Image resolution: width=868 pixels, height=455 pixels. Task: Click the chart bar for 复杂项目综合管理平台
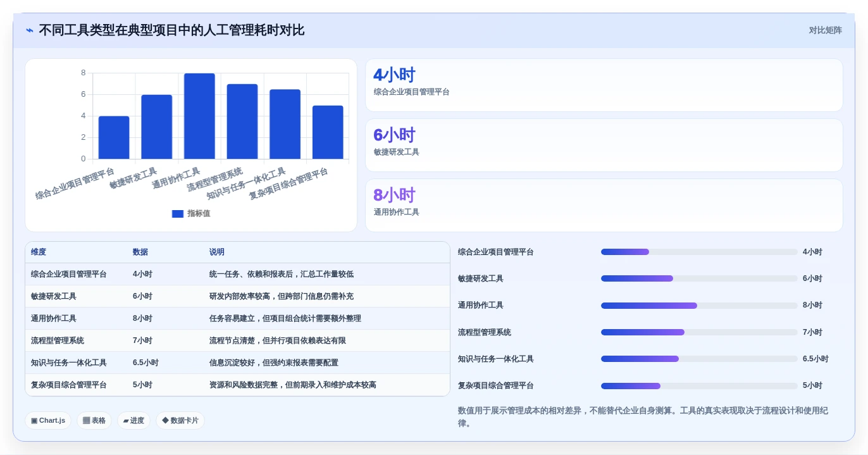[328, 132]
